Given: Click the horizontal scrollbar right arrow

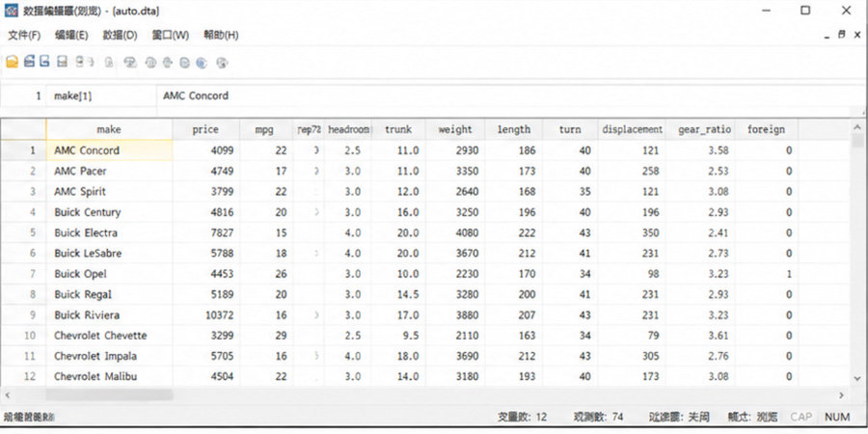Looking at the screenshot, I should coord(841,395).
